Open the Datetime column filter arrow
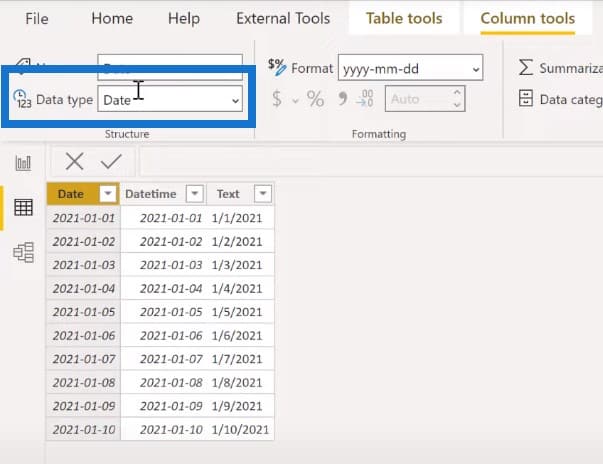The width and height of the screenshot is (603, 464). coord(195,193)
